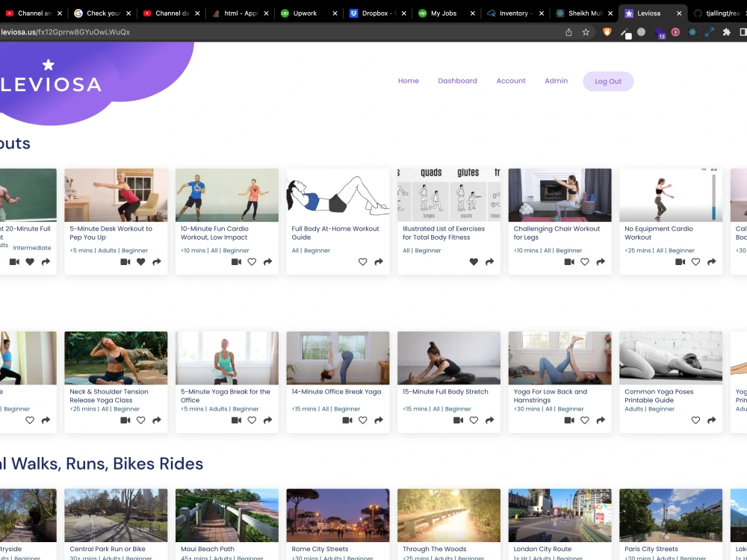Open Through The Woods title
This screenshot has height=560, width=747.
click(435, 549)
